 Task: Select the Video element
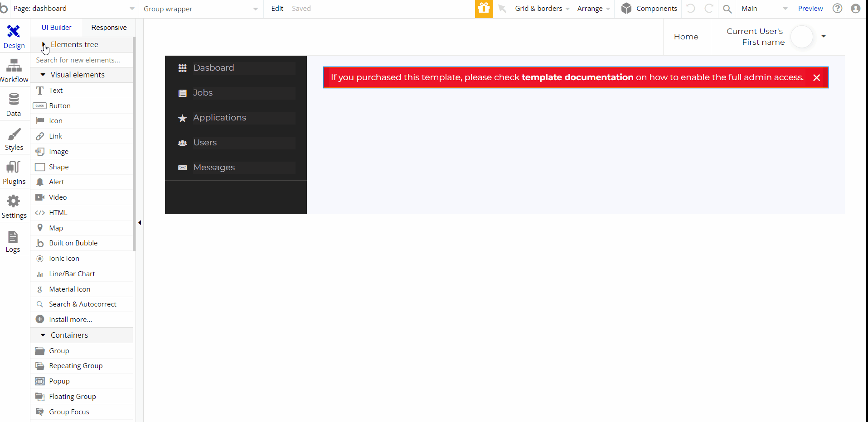tap(82, 197)
